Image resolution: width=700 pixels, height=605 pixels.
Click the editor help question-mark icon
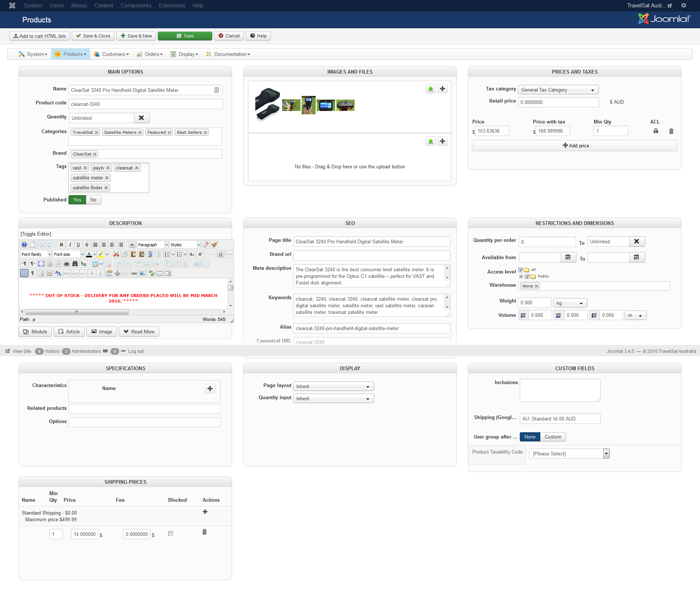(x=24, y=245)
